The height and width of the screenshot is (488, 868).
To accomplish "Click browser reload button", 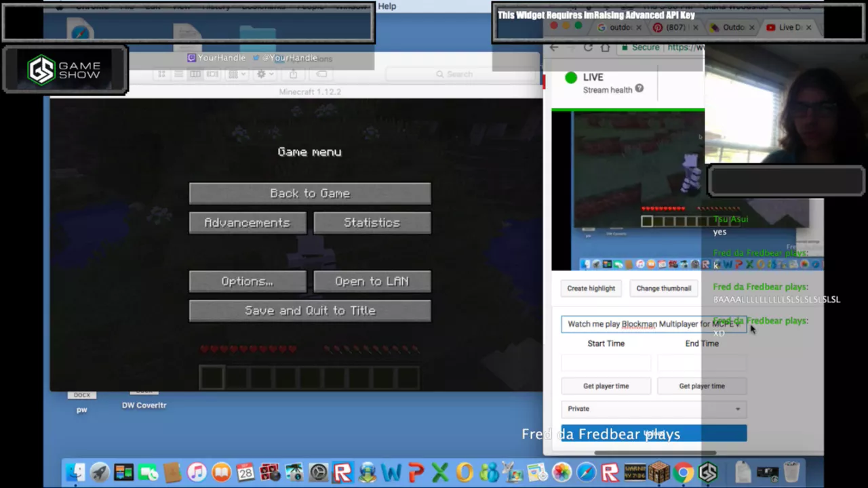I will point(588,47).
